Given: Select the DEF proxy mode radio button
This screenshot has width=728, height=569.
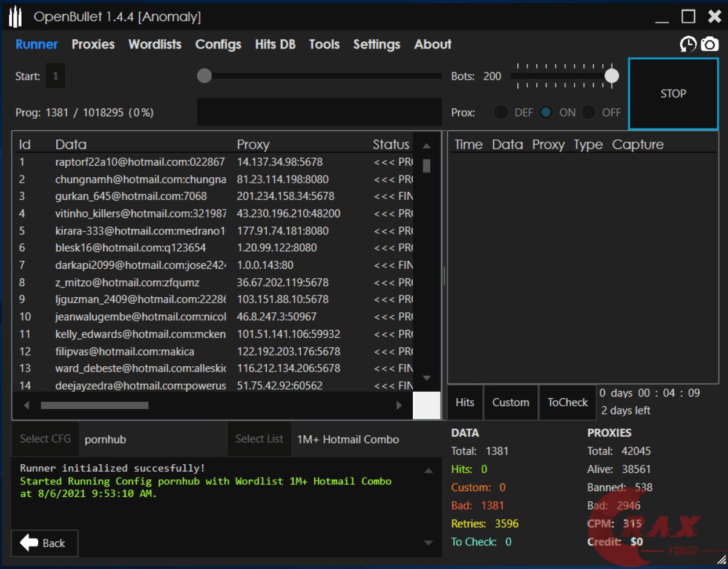Looking at the screenshot, I should pyautogui.click(x=501, y=113).
